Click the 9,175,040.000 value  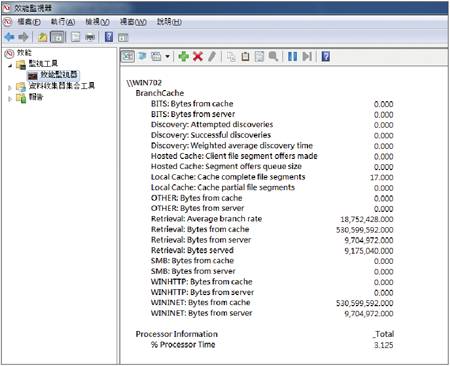click(369, 251)
